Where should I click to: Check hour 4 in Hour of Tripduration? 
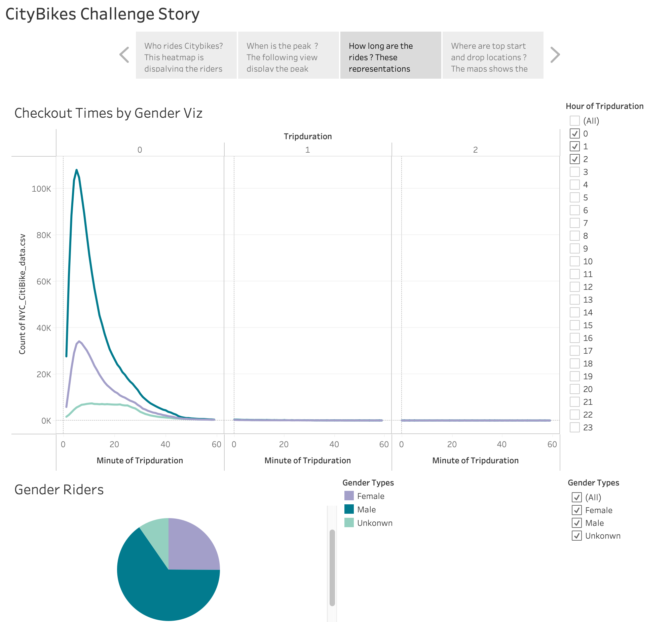click(x=575, y=185)
